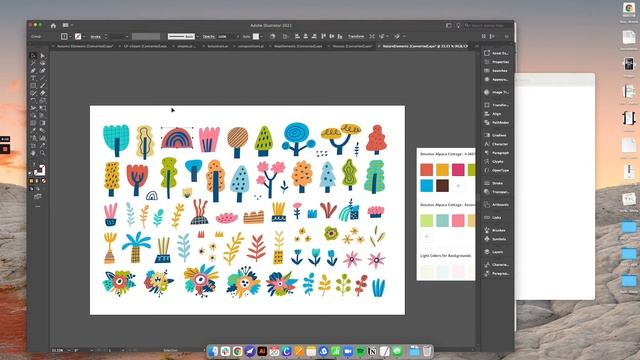The height and width of the screenshot is (360, 640).
Task: Open the Transform panel
Action: click(496, 105)
